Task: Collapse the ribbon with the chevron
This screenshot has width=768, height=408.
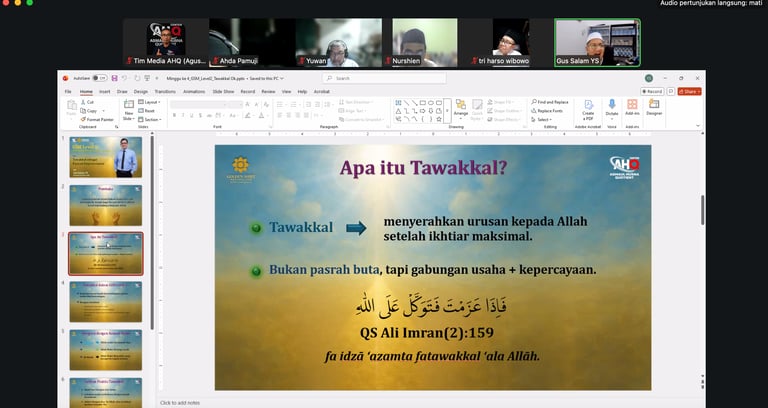Action: [698, 126]
